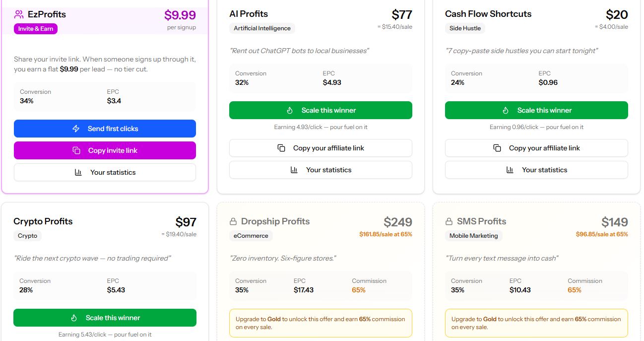
Task: Open Your statistics on Cash Flow Shortcuts
Action: coord(536,169)
